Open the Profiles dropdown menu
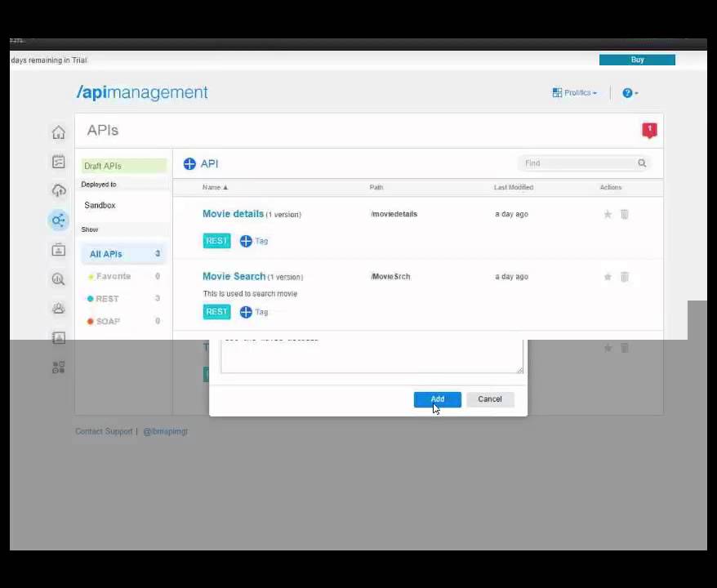Viewport: 717px width, 588px height. [x=575, y=93]
